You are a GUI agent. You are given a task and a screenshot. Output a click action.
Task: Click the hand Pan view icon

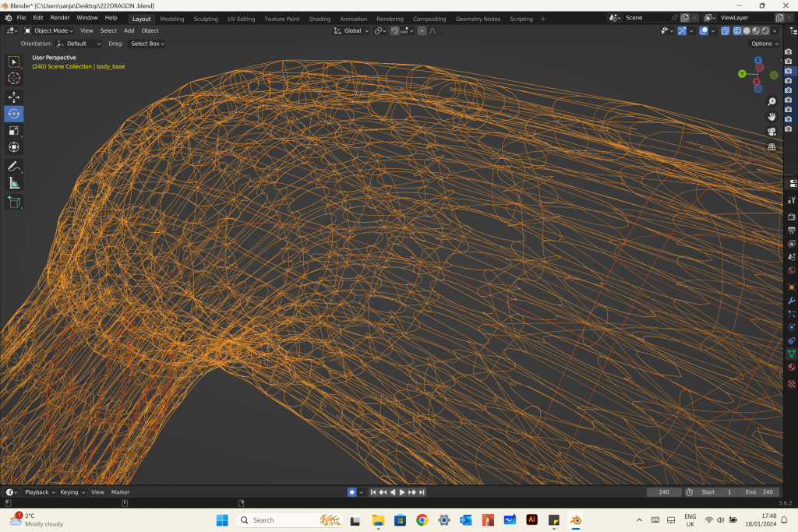click(x=772, y=117)
